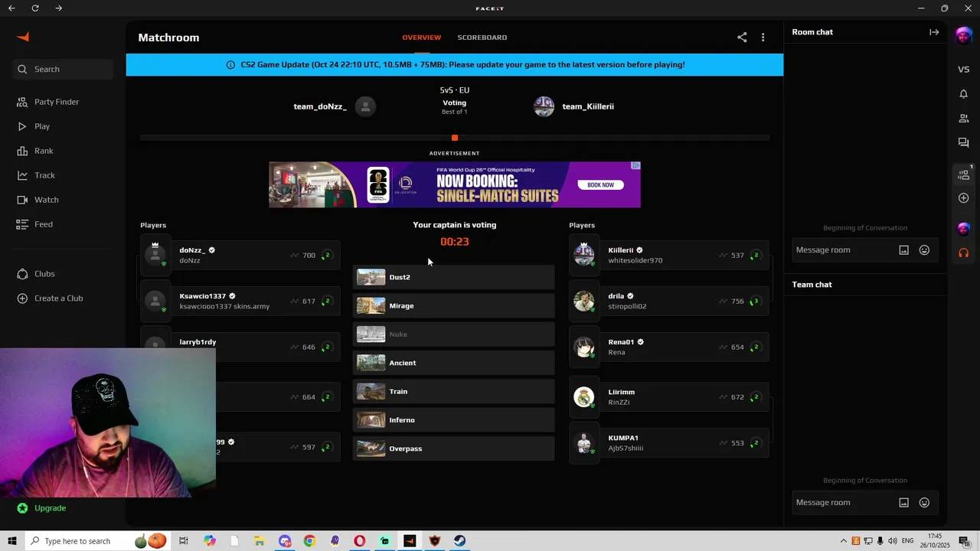Select the Inferno map
This screenshot has width=980, height=551.
click(453, 420)
